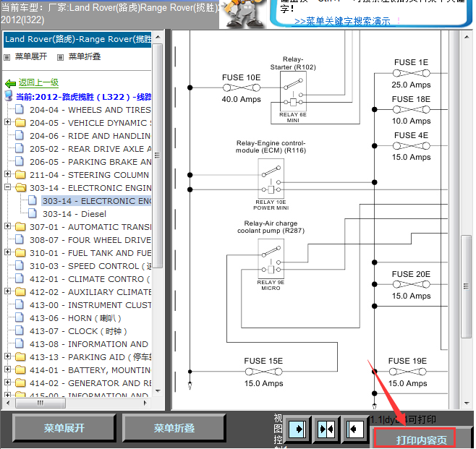Click the folder icon for 307-01 AUTOMATIC TRANS
Image resolution: width=476 pixels, height=449 pixels.
(20, 226)
